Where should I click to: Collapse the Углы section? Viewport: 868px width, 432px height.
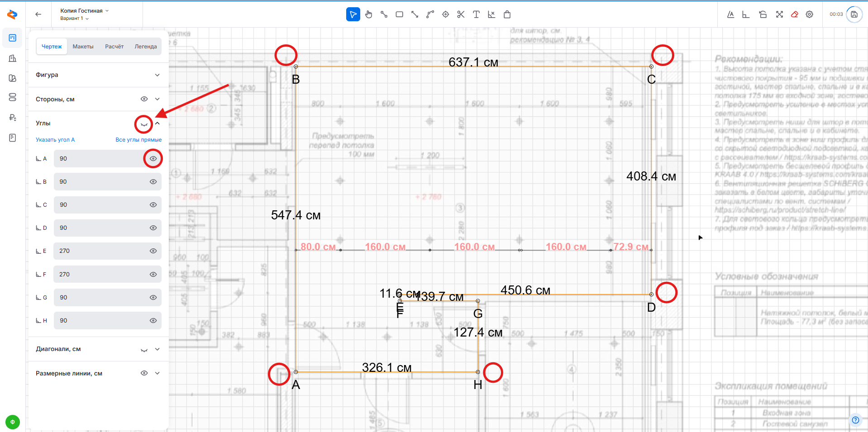pyautogui.click(x=157, y=123)
